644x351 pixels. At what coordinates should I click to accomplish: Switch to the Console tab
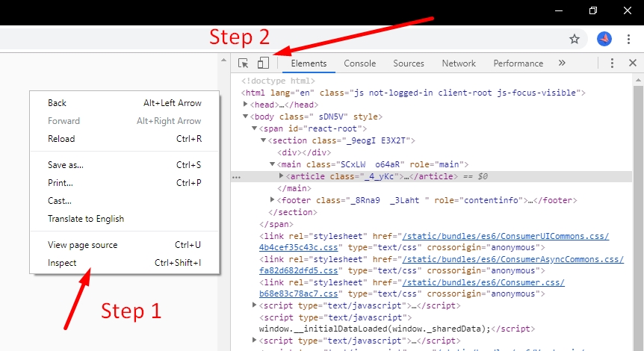[360, 63]
